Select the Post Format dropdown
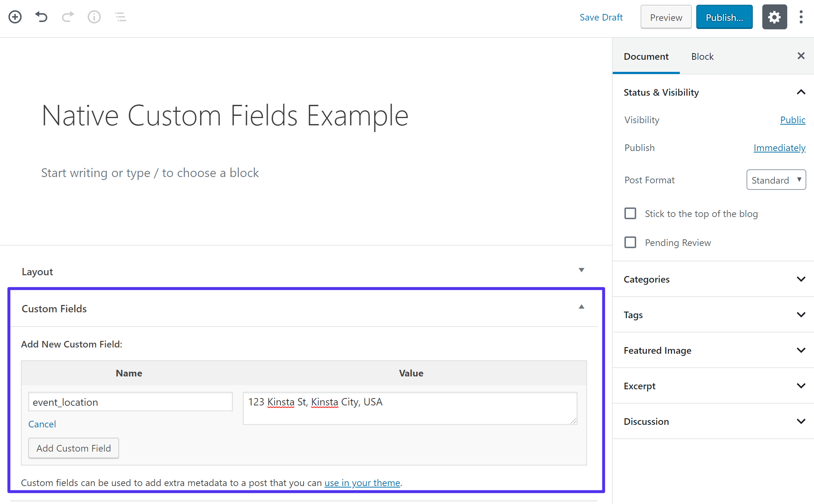The width and height of the screenshot is (814, 504). (x=777, y=180)
